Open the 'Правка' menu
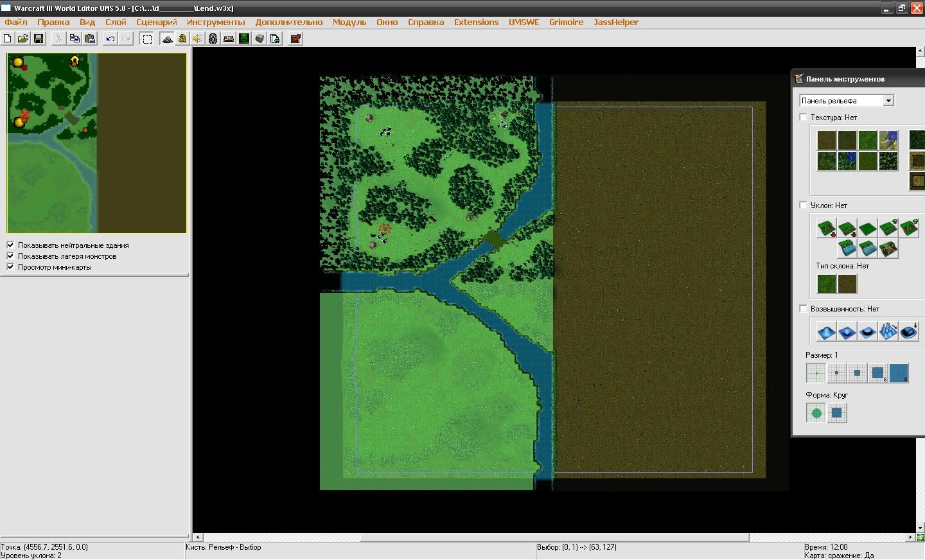This screenshot has width=925, height=560. tap(53, 22)
